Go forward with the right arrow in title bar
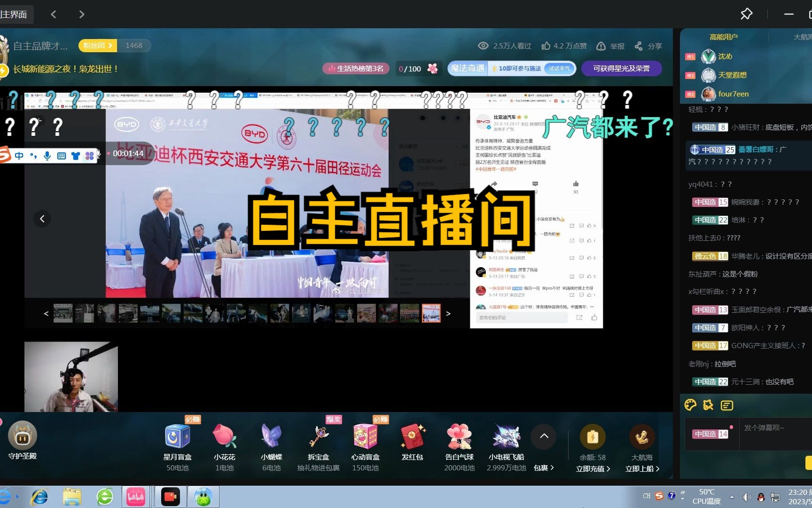 coord(82,15)
